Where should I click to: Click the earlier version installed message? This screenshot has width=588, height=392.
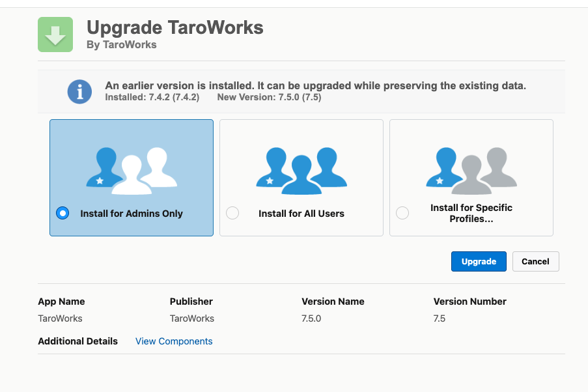[315, 85]
